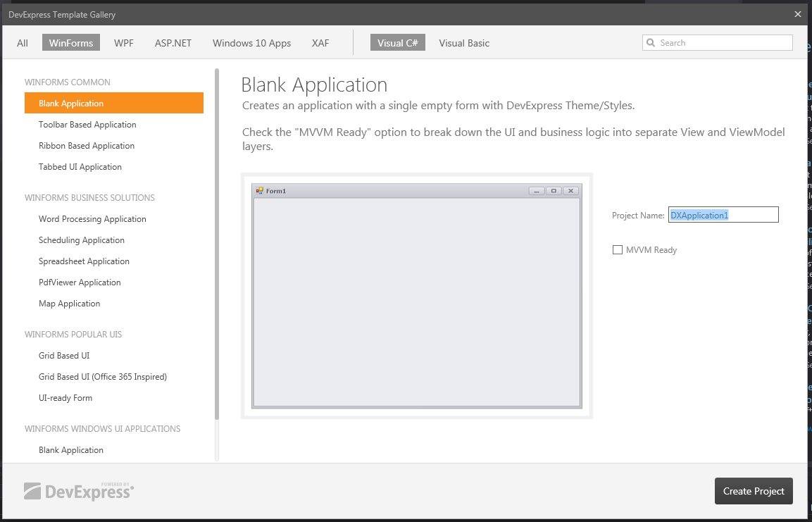The width and height of the screenshot is (812, 522).
Task: Click the Project Name text box
Action: point(723,215)
